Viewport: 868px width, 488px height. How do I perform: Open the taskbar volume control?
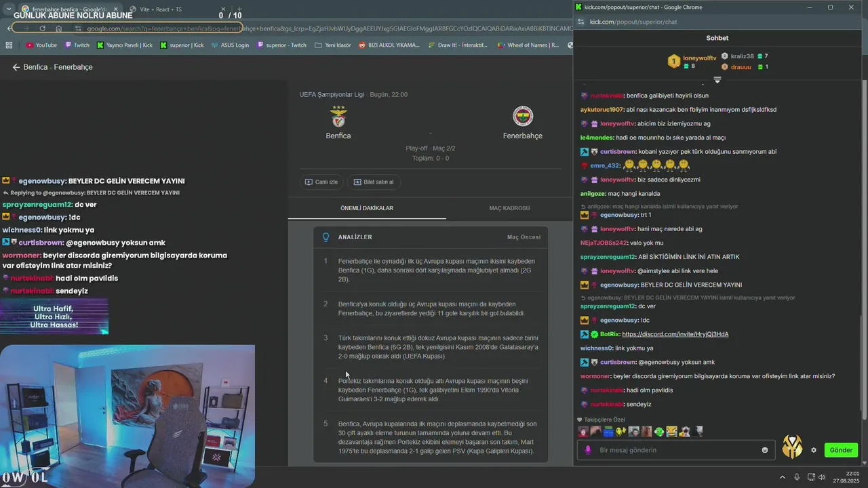(x=822, y=477)
